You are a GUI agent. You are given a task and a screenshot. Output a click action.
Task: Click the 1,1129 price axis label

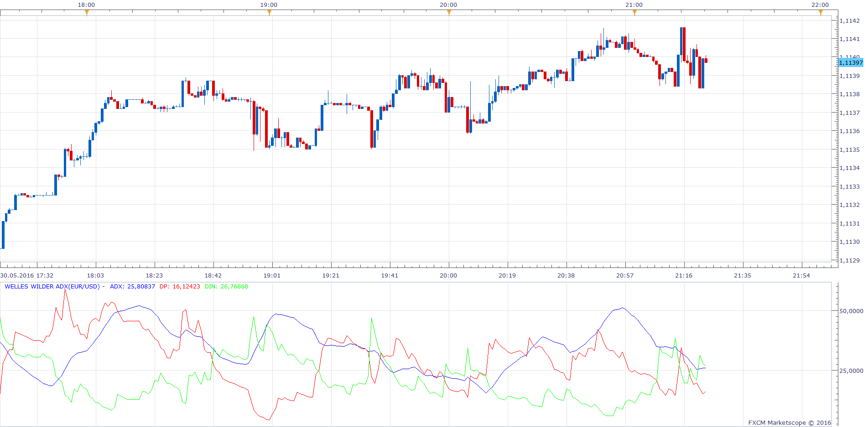850,260
